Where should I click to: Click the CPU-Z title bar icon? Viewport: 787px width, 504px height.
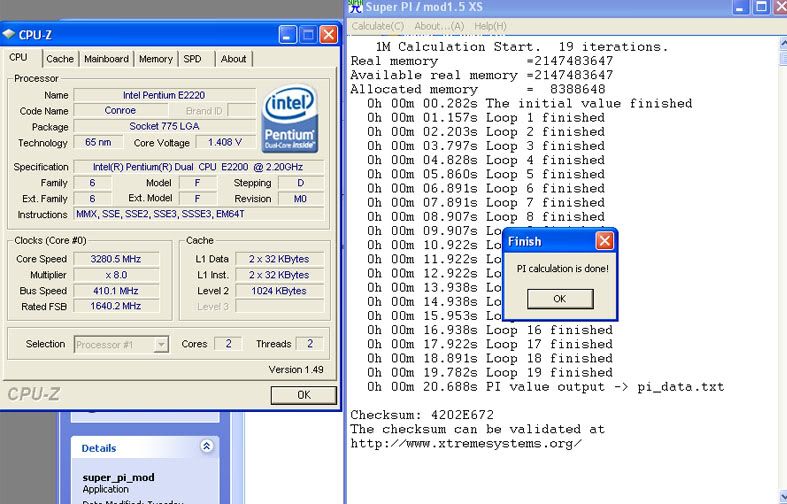[9, 35]
